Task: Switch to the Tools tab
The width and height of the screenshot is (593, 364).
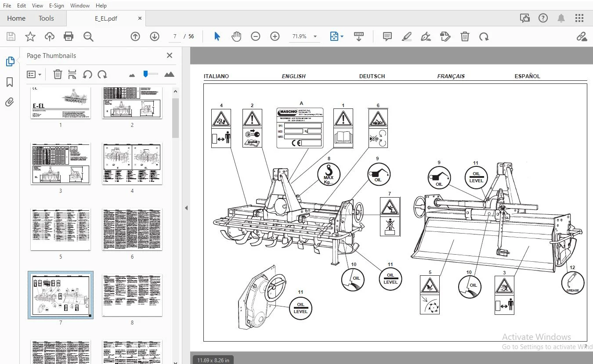Action: (x=46, y=18)
